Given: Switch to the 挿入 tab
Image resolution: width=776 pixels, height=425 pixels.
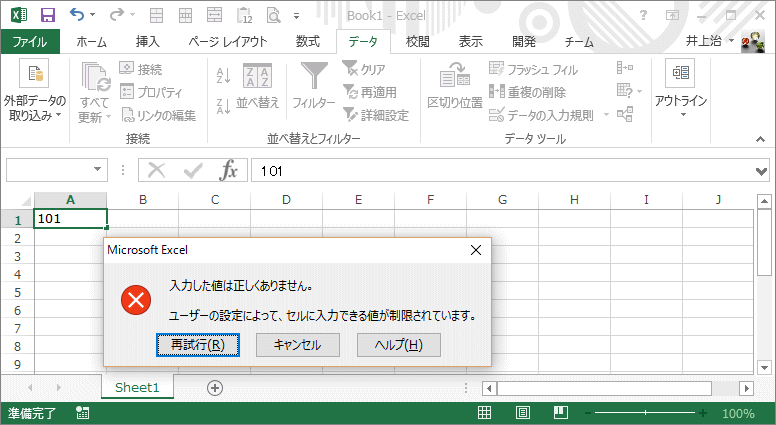Looking at the screenshot, I should coord(148,42).
